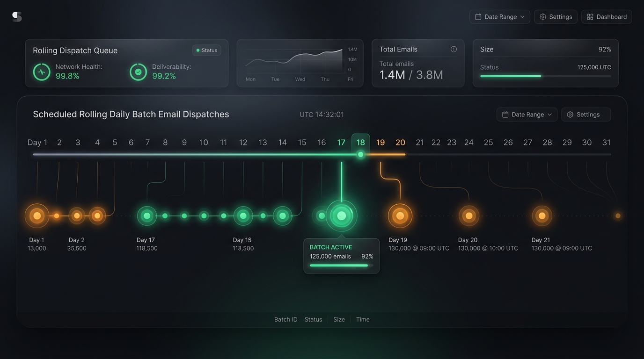Open the Mon–Fri email volume chart

(300, 63)
